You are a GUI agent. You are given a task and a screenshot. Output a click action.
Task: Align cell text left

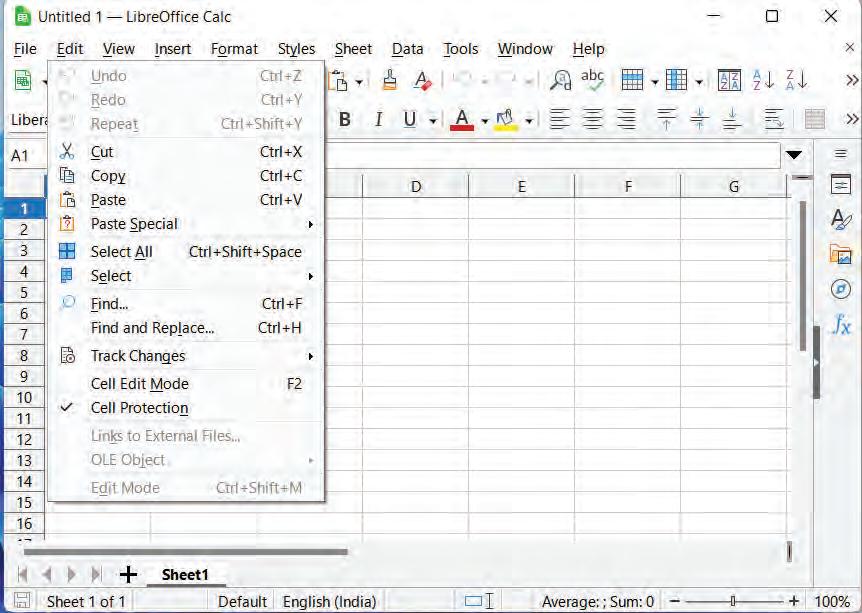(x=560, y=119)
